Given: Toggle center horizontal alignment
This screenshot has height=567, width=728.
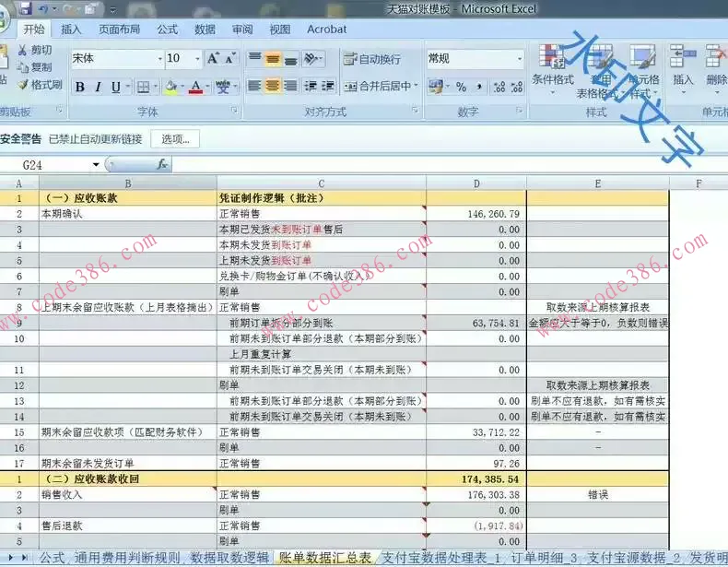Looking at the screenshot, I should tap(273, 86).
